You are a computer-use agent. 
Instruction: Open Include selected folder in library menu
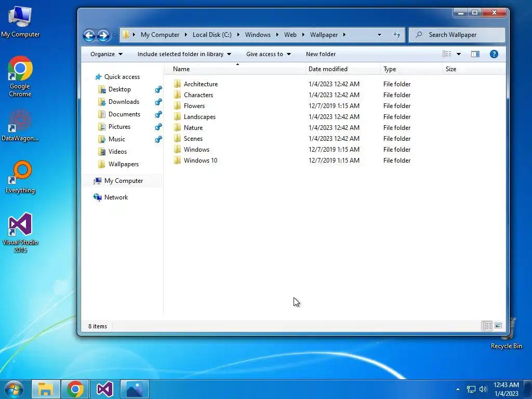[x=184, y=54]
